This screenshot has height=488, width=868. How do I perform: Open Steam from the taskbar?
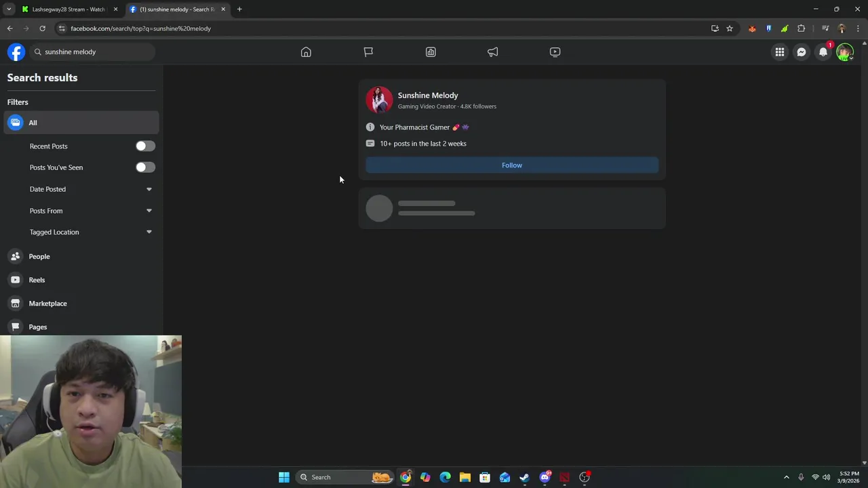click(524, 477)
